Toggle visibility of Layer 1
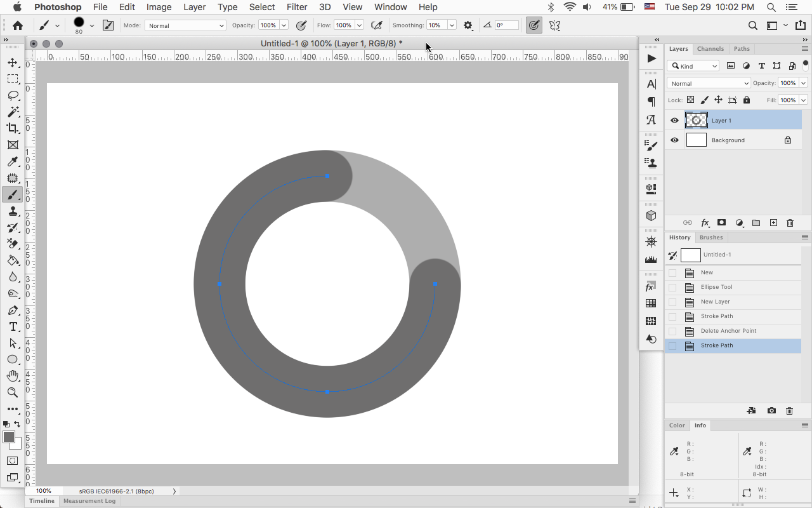This screenshot has width=812, height=508. [674, 120]
